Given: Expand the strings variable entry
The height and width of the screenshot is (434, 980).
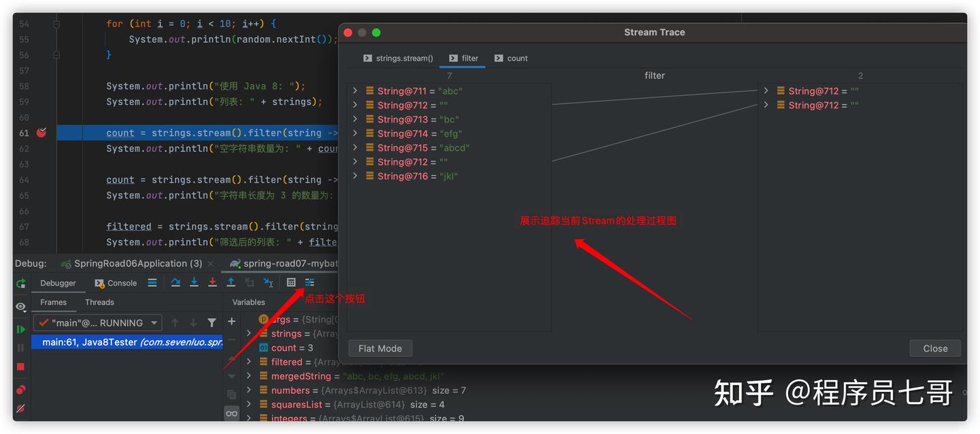Looking at the screenshot, I should (248, 333).
